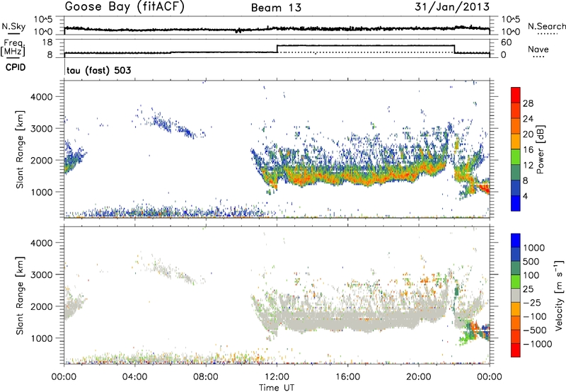Click the '12:00' time tick label
The height and width of the screenshot is (392, 566).
[x=277, y=377]
